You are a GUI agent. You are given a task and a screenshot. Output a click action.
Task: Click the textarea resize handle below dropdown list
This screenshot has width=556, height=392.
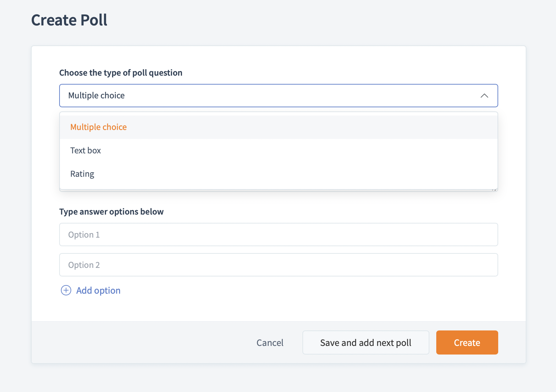[x=495, y=190]
